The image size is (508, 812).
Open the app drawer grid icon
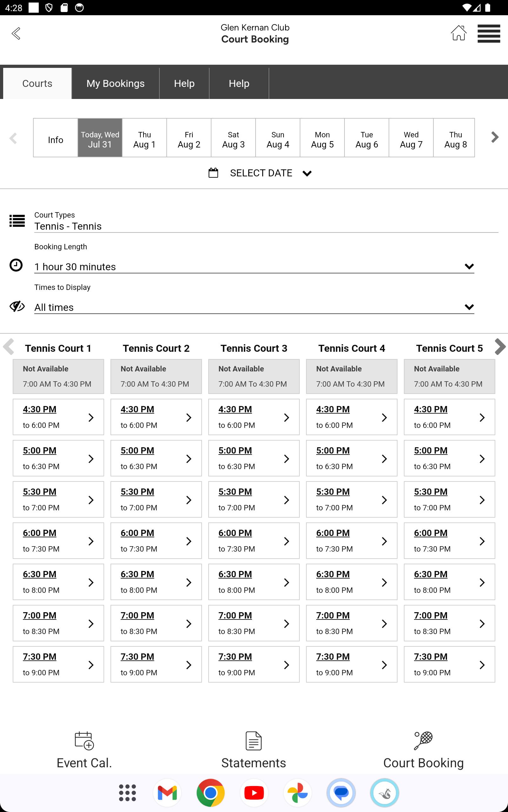(127, 793)
